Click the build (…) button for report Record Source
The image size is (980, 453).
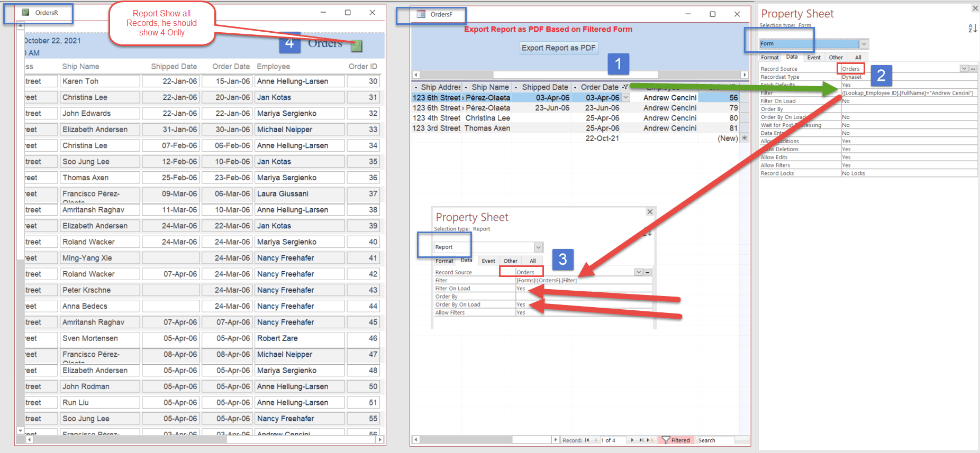(x=648, y=272)
